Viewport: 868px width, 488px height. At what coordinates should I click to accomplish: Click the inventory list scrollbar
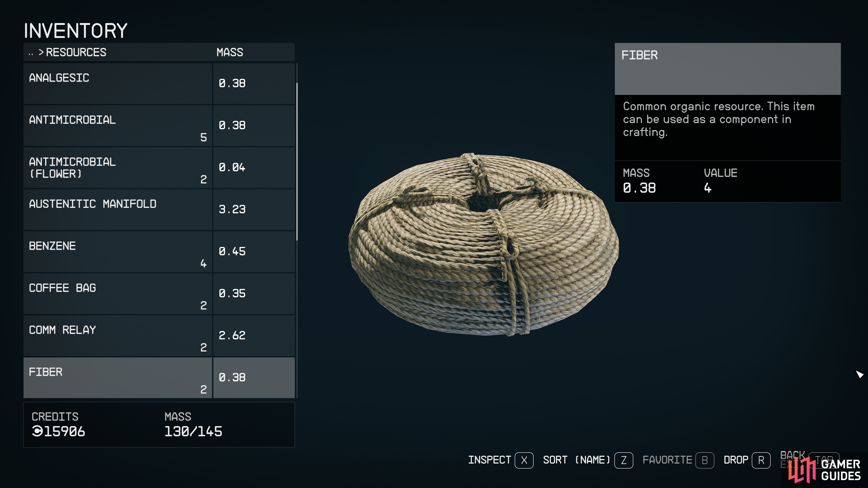297,162
